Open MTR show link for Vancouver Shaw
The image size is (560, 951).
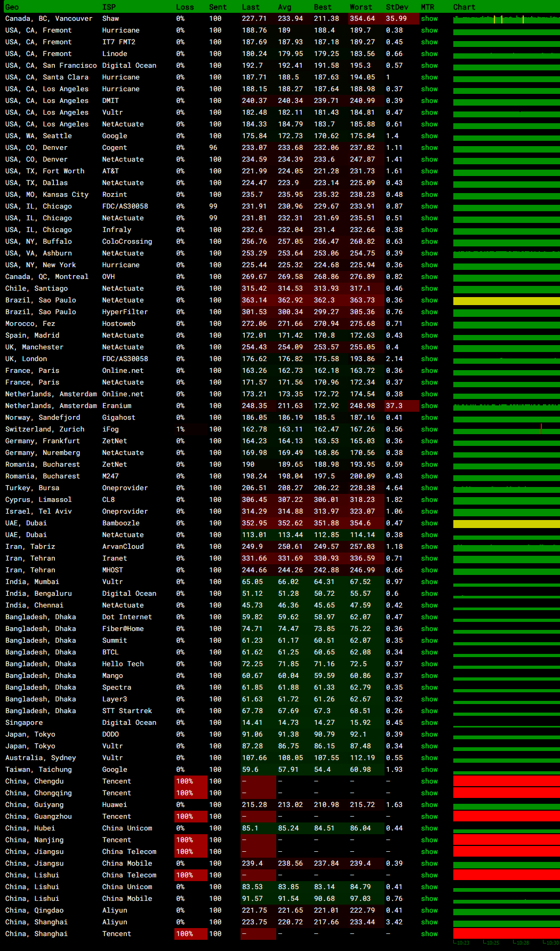429,19
